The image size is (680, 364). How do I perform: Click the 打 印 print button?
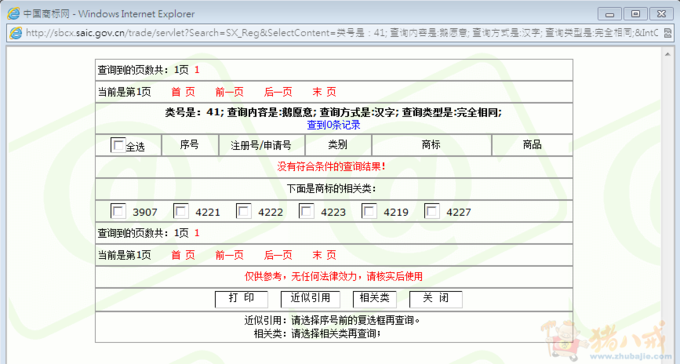[242, 299]
